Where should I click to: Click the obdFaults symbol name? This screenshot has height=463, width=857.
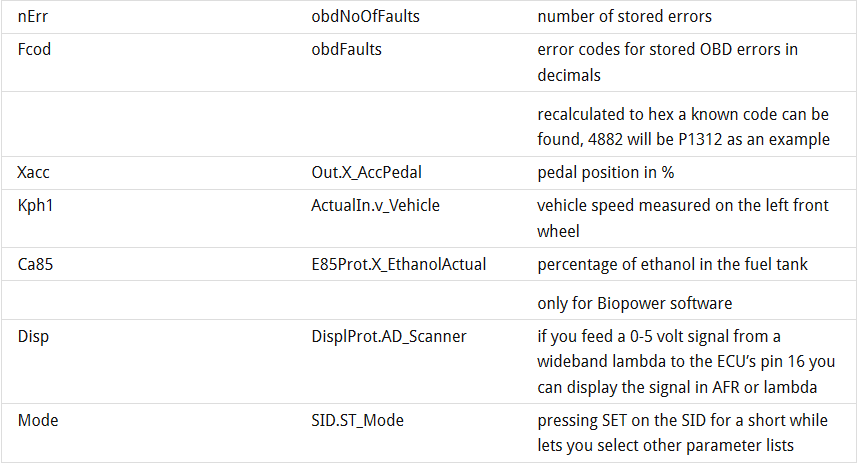(x=346, y=49)
